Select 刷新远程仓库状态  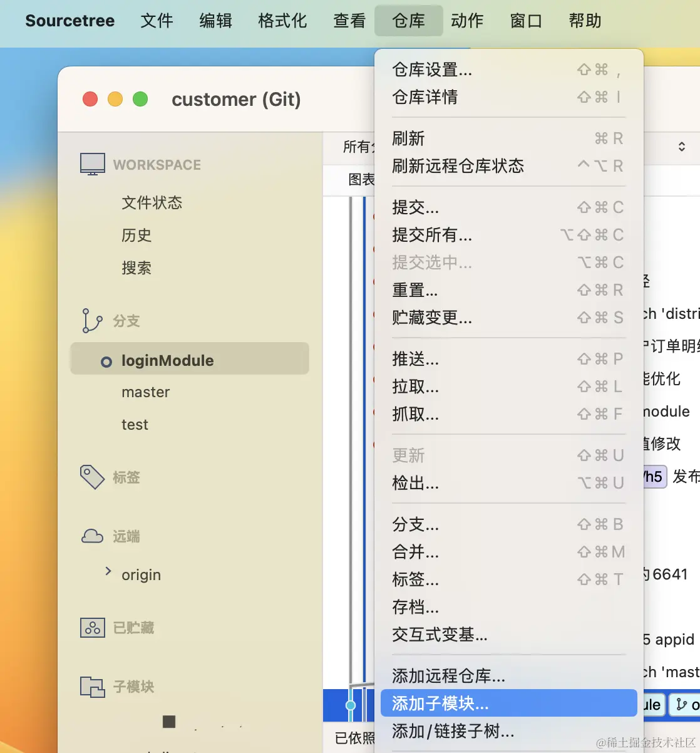click(x=508, y=166)
